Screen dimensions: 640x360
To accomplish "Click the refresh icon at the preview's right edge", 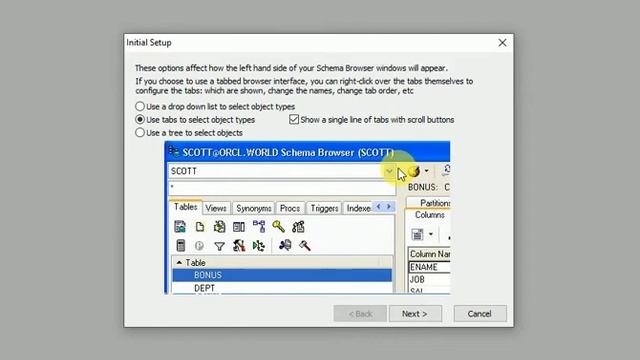I will point(447,170).
